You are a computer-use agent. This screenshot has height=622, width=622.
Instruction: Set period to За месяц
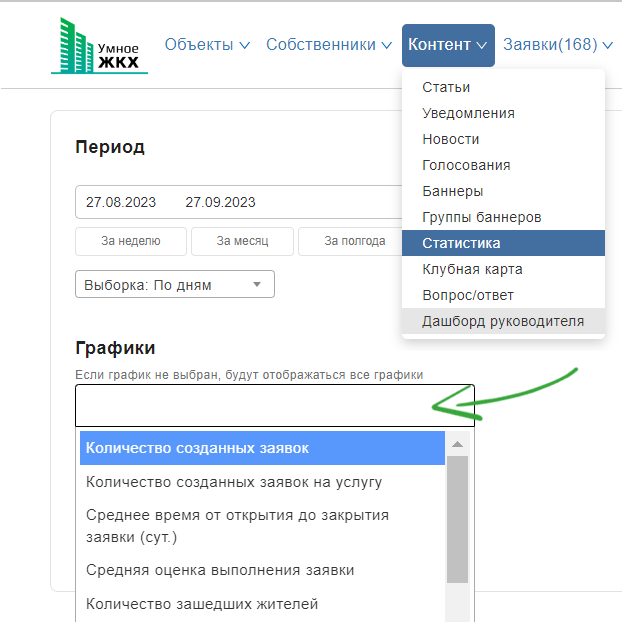coord(242,241)
